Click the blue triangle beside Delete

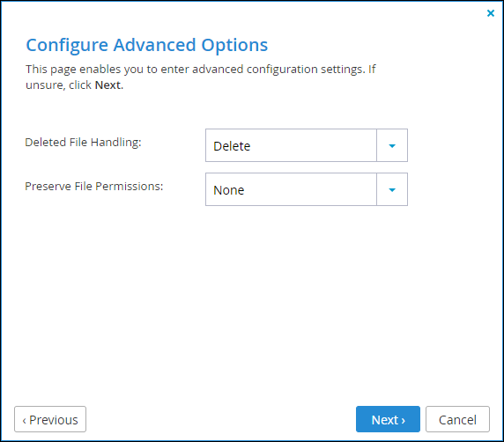point(392,146)
